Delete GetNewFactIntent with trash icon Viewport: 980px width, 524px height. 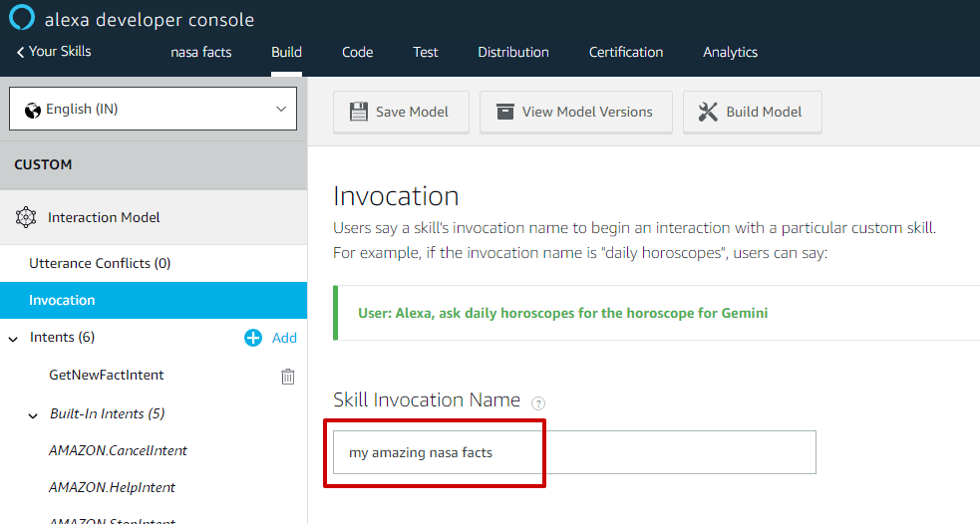pos(287,376)
